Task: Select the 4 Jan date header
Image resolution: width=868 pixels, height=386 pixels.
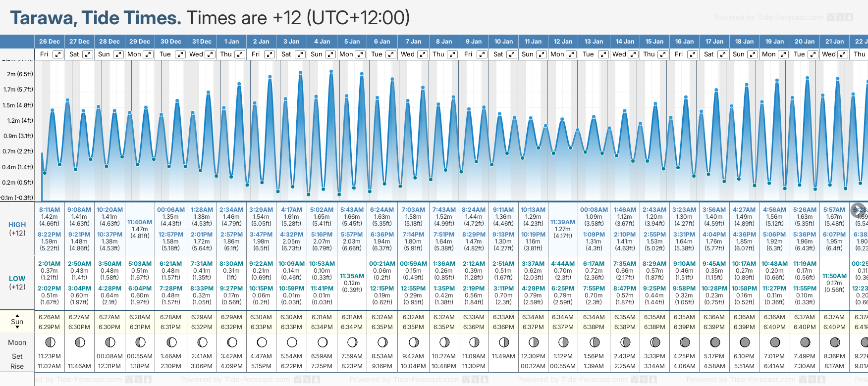Action: pos(322,42)
